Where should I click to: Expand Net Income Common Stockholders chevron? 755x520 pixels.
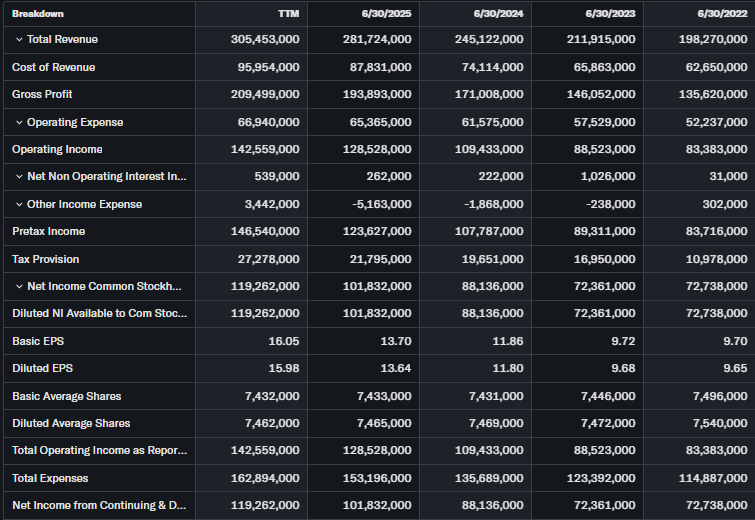(x=19, y=286)
